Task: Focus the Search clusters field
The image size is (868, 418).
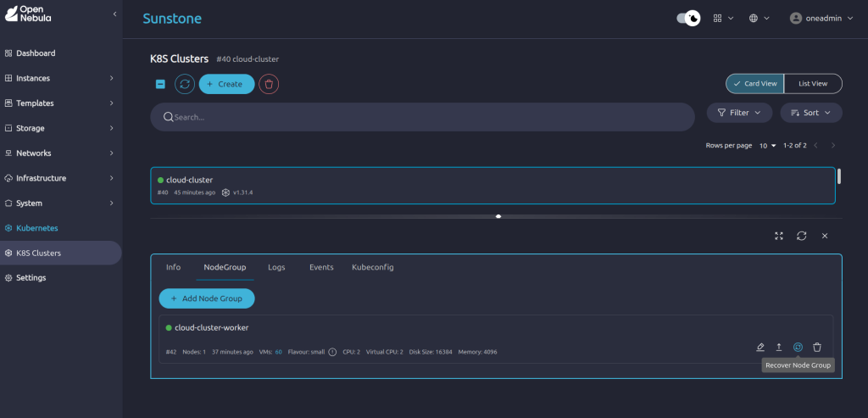Action: [422, 117]
